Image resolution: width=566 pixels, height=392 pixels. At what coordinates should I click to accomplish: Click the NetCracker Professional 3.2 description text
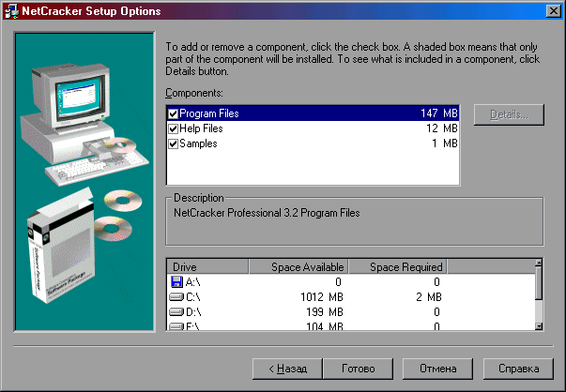(267, 213)
